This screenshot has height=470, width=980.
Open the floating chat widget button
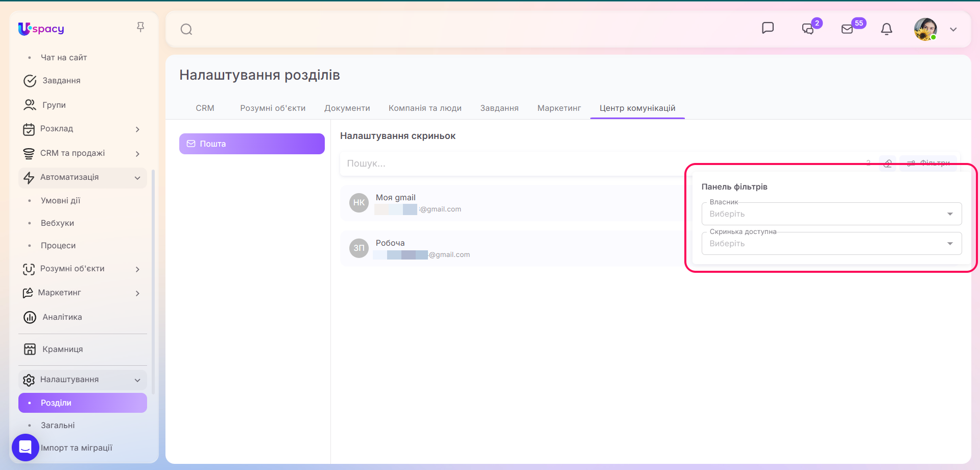(x=26, y=448)
